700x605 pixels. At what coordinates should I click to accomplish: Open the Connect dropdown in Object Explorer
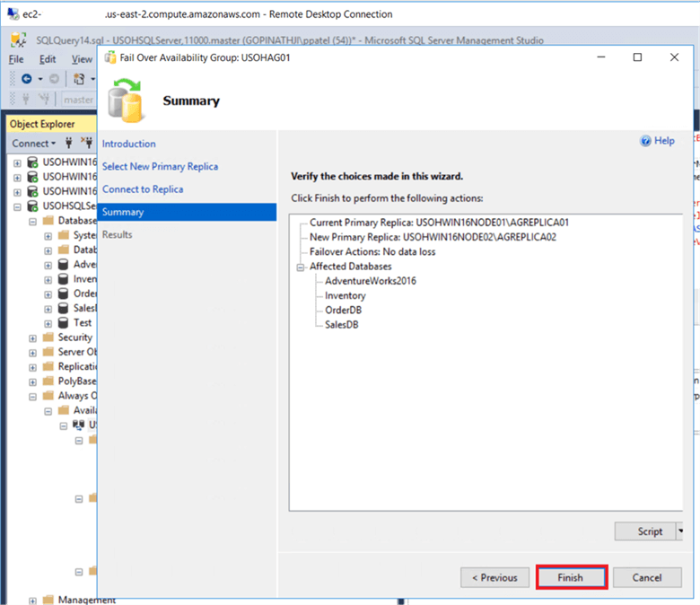pyautogui.click(x=33, y=144)
